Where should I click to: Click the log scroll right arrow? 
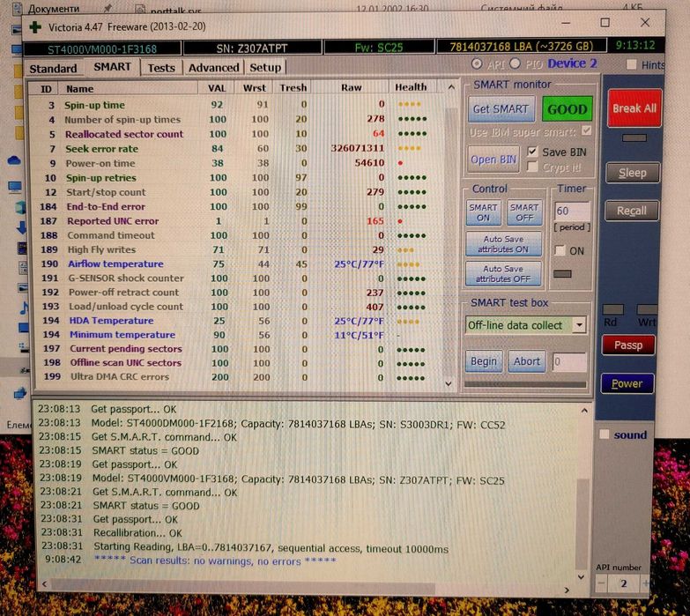click(567, 590)
